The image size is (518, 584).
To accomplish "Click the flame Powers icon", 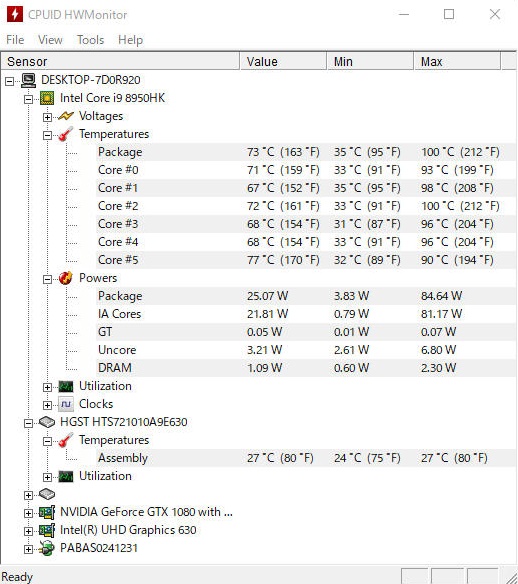I will pyautogui.click(x=66, y=278).
